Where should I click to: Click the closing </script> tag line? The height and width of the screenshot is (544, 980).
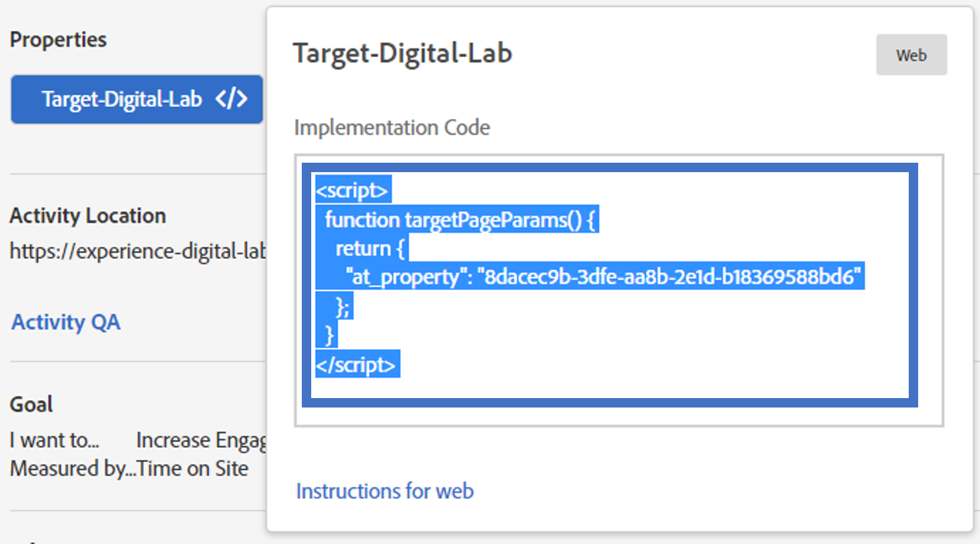click(358, 364)
